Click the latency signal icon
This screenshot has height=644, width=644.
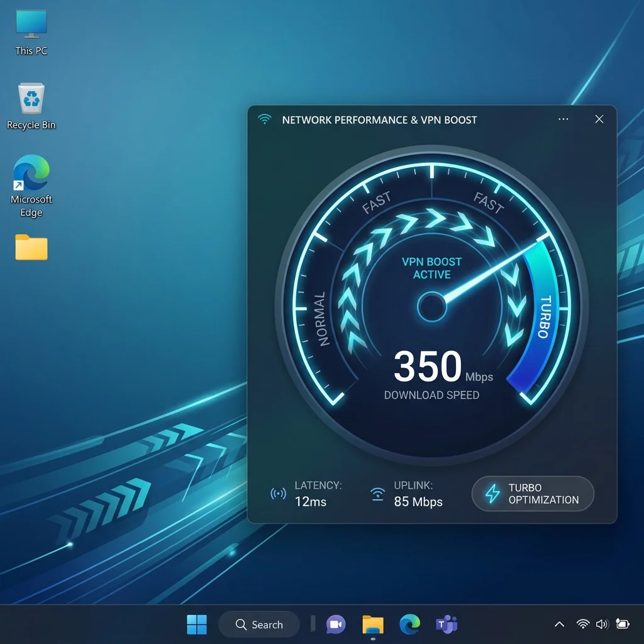[278, 493]
